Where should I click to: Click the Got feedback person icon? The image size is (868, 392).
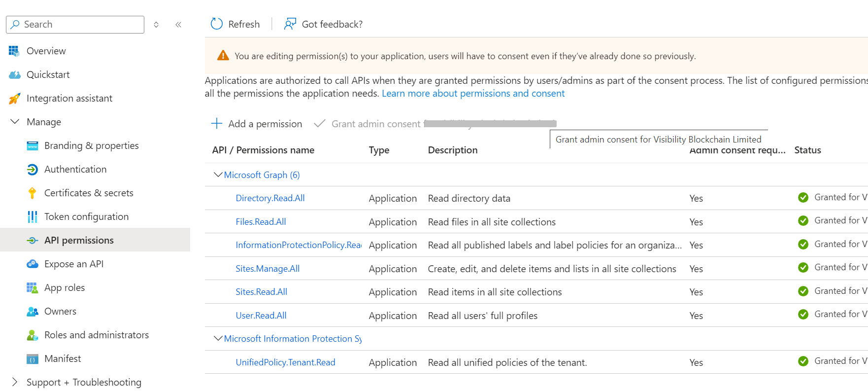(x=290, y=24)
